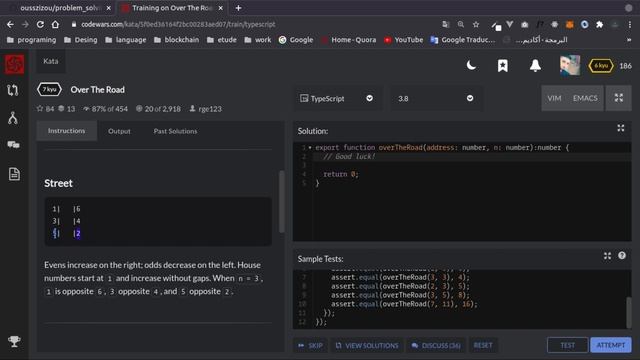Open the browser zoom magnifier icon
The width and height of the screenshot is (640, 360).
pos(461,24)
